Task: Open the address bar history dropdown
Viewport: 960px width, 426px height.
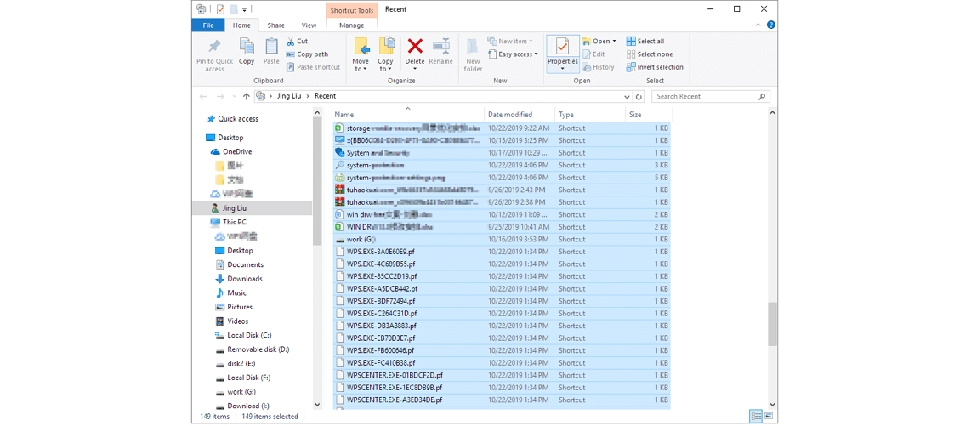Action: pyautogui.click(x=627, y=97)
